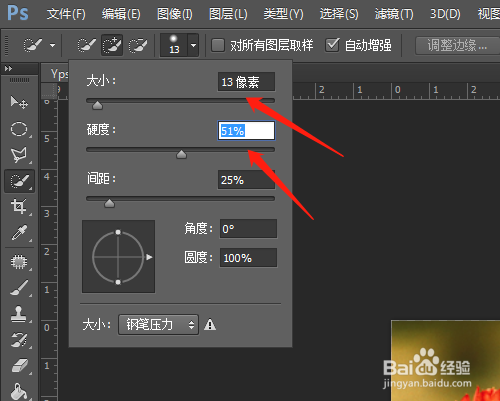Select the Eyedropper tool

19,233
